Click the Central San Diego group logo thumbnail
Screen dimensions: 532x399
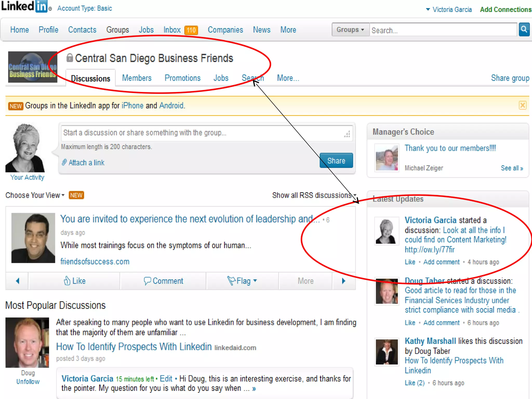[x=32, y=67]
